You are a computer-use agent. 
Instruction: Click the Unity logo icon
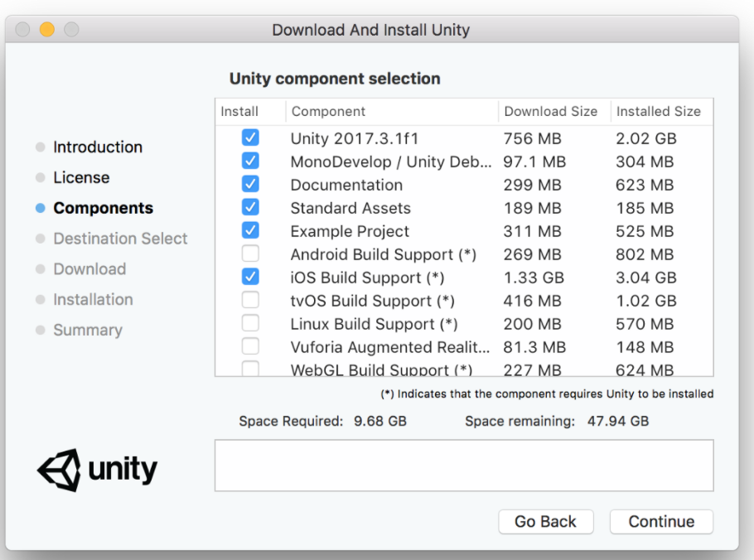58,471
